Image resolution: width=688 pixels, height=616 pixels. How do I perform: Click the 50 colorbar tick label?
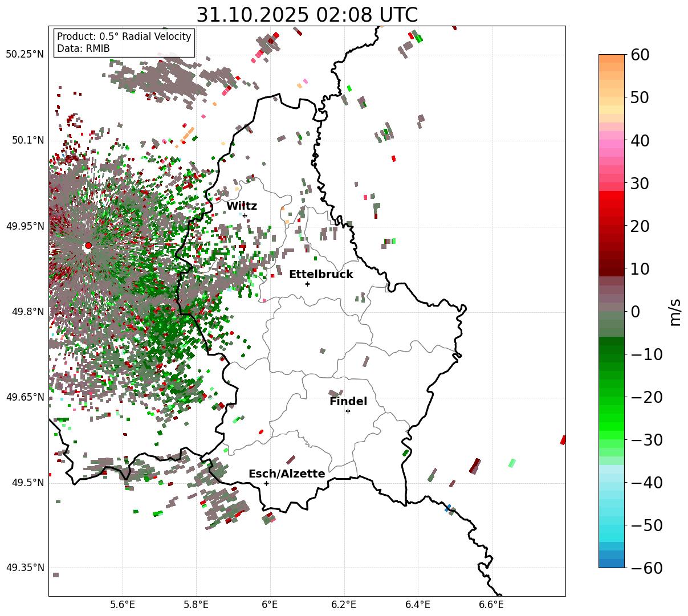[639, 97]
